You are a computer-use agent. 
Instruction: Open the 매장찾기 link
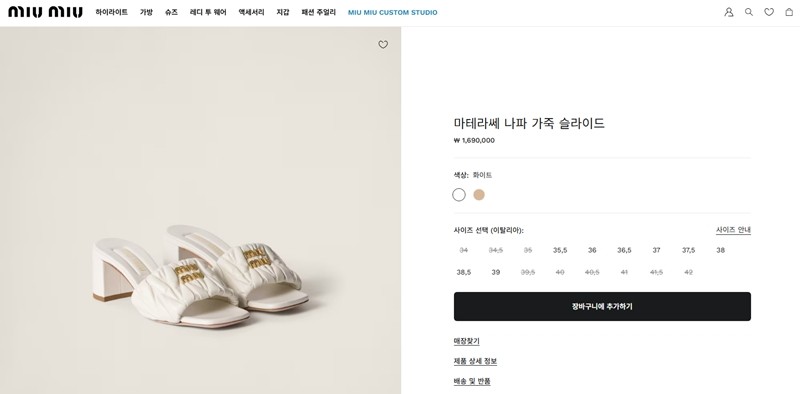click(x=466, y=341)
